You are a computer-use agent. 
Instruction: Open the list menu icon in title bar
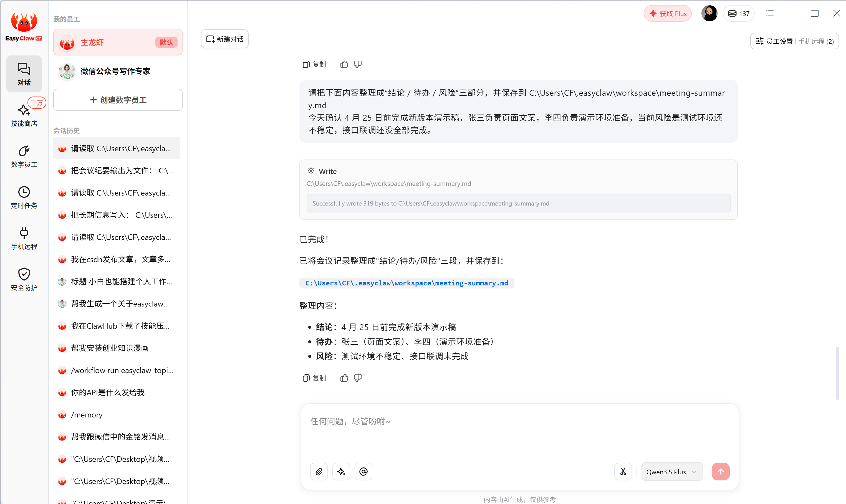pos(770,13)
